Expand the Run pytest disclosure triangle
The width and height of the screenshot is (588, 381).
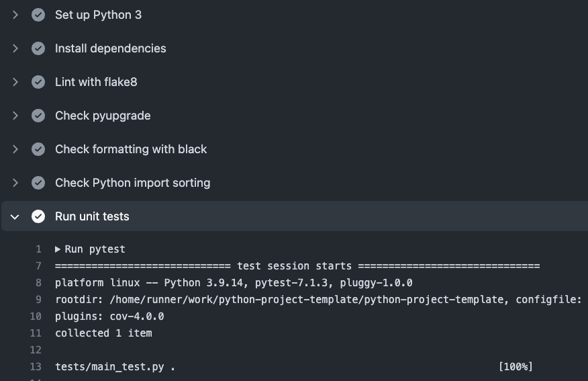tap(58, 249)
